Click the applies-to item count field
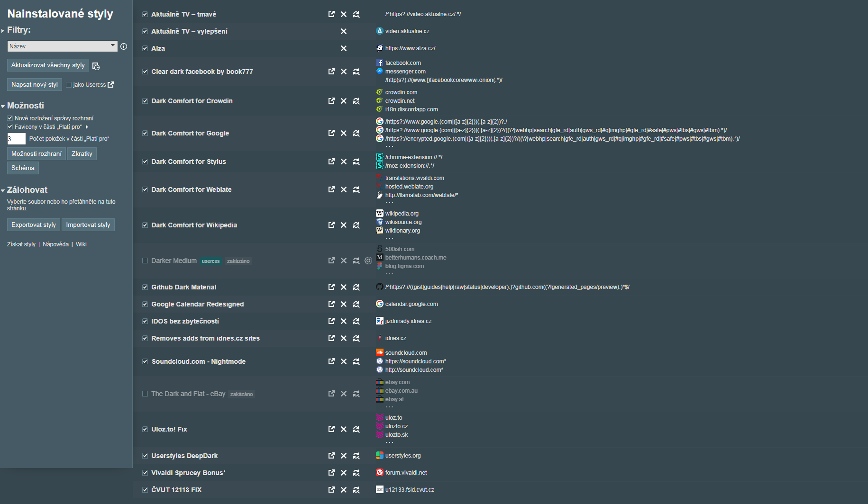 click(16, 139)
